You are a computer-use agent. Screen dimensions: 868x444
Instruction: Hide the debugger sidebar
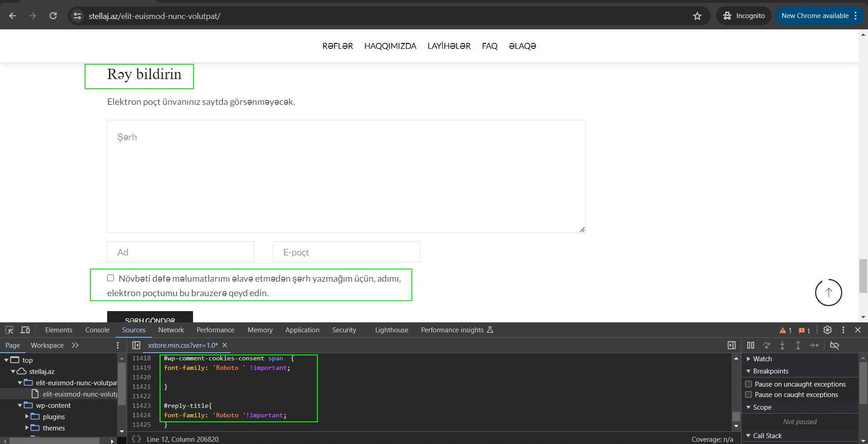click(731, 345)
